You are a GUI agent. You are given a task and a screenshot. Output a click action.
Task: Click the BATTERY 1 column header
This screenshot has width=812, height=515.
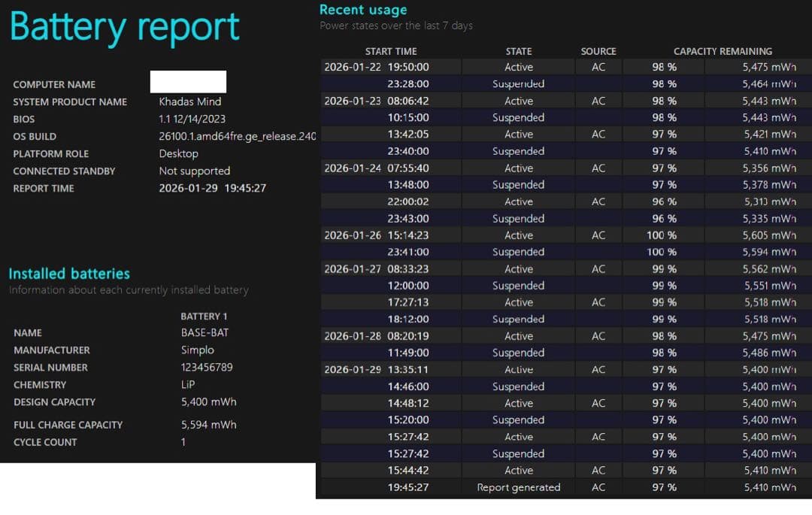coord(204,316)
